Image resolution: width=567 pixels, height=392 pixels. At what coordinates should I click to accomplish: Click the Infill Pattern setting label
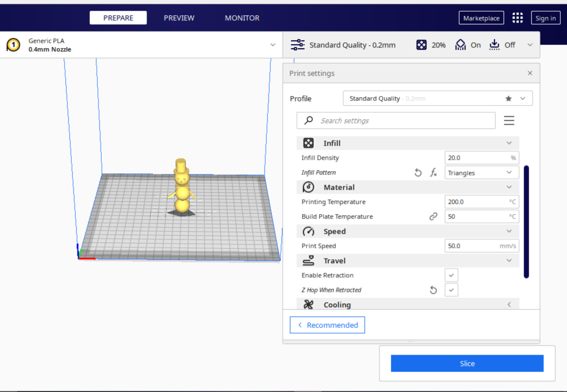(x=319, y=173)
